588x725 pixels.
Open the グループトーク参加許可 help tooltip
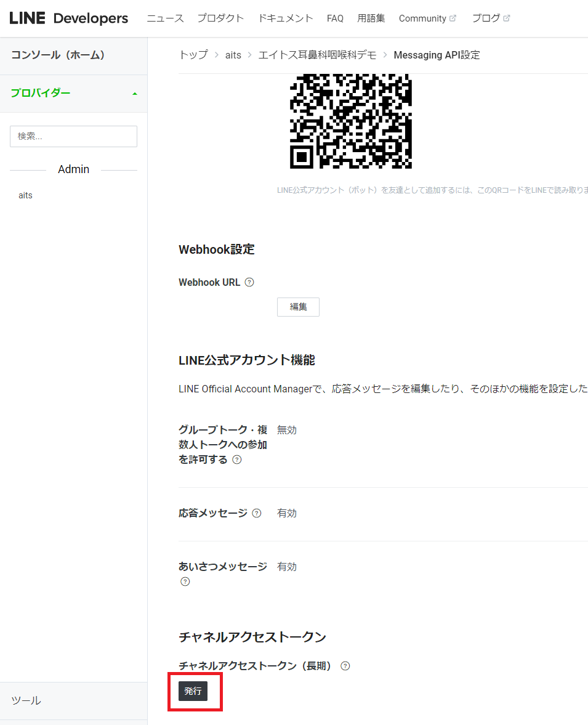236,460
